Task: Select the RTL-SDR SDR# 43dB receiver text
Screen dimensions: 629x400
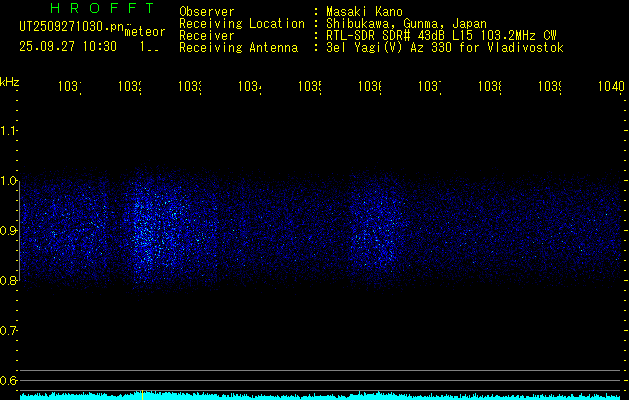Action: tap(441, 36)
